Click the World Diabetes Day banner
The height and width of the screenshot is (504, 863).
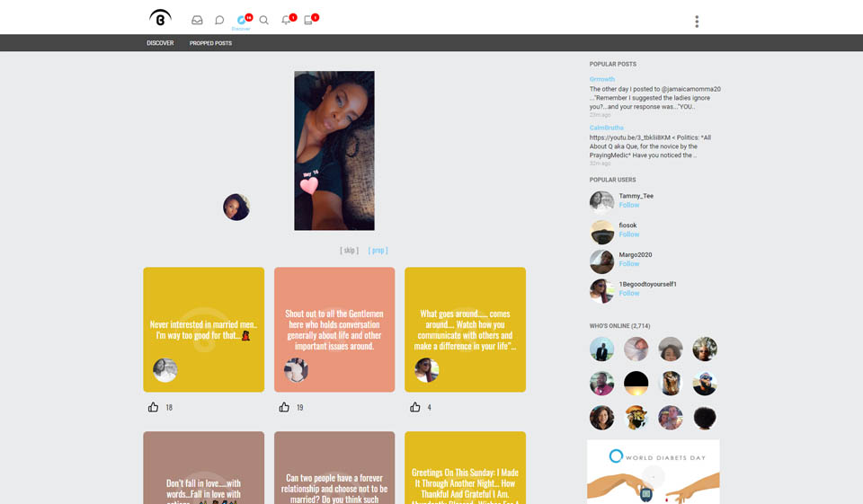click(x=654, y=471)
